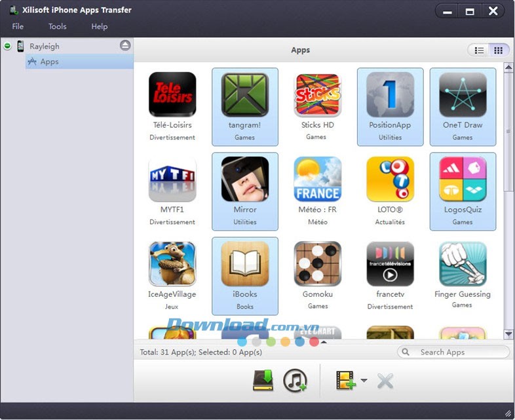Select the francetv app icon
Viewport: 515px width, 420px height.
click(391, 263)
